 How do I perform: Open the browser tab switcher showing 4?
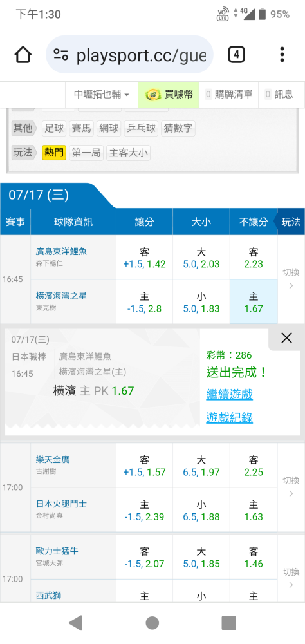coord(236,54)
